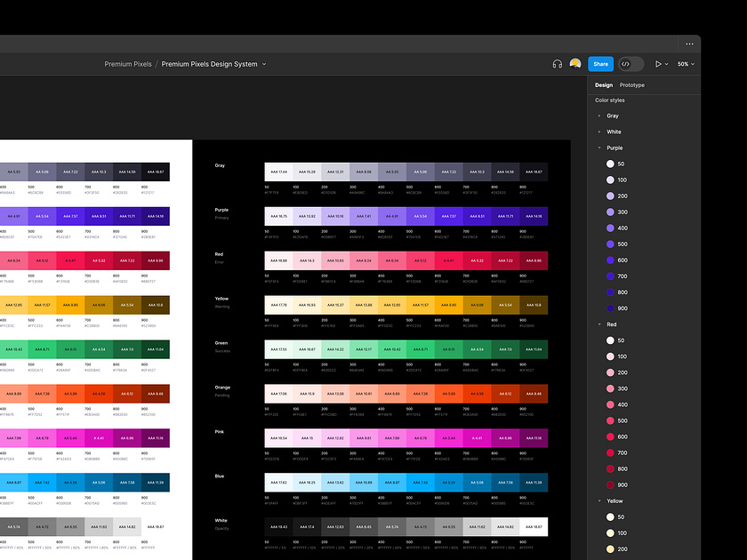Screen dimensions: 747x560
Task: Click the headphones audio icon
Action: click(x=558, y=63)
